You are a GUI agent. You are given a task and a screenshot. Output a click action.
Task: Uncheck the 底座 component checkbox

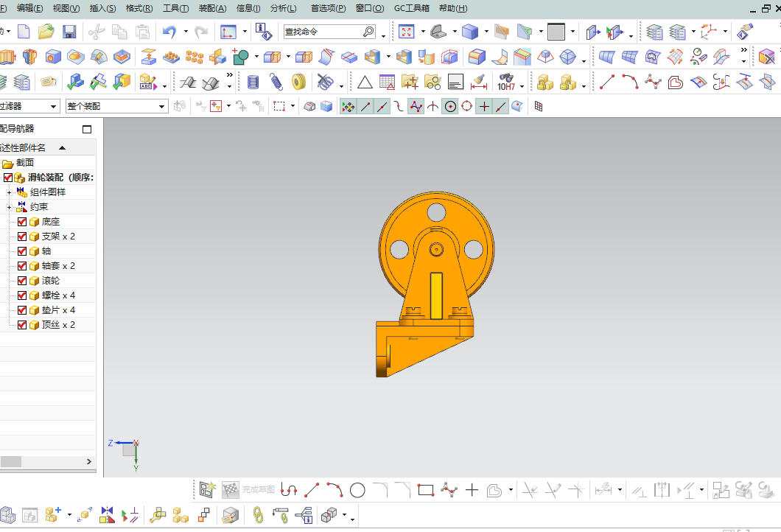pyautogui.click(x=22, y=222)
